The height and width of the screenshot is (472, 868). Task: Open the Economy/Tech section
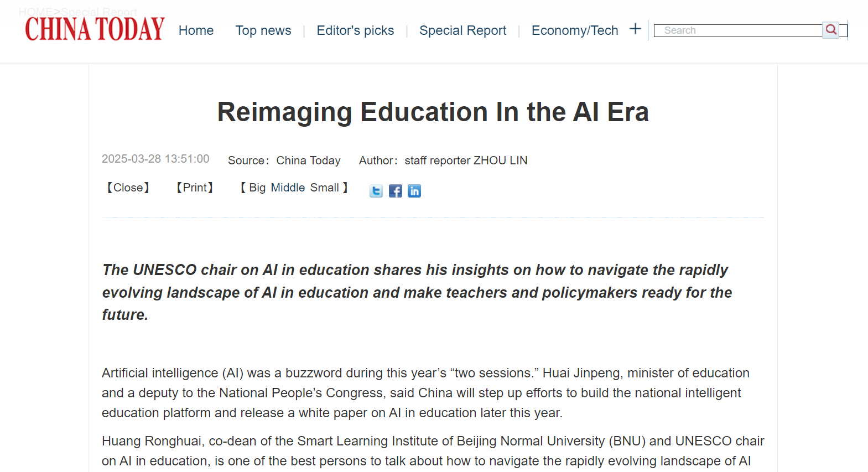(x=575, y=30)
